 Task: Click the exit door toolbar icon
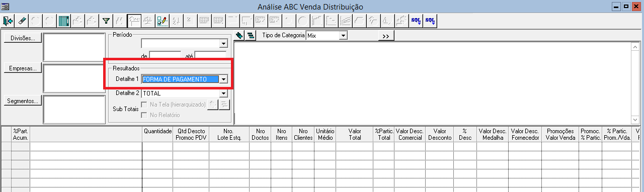click(8, 21)
